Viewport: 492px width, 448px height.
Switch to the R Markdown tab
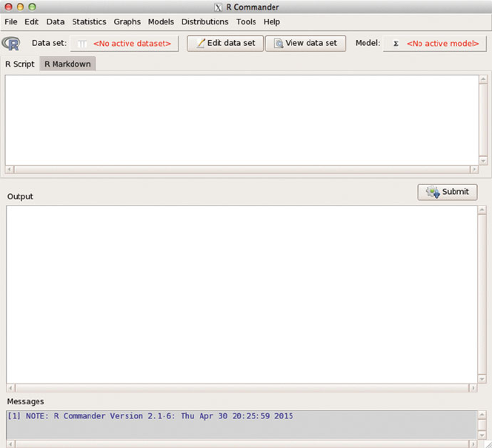(67, 64)
